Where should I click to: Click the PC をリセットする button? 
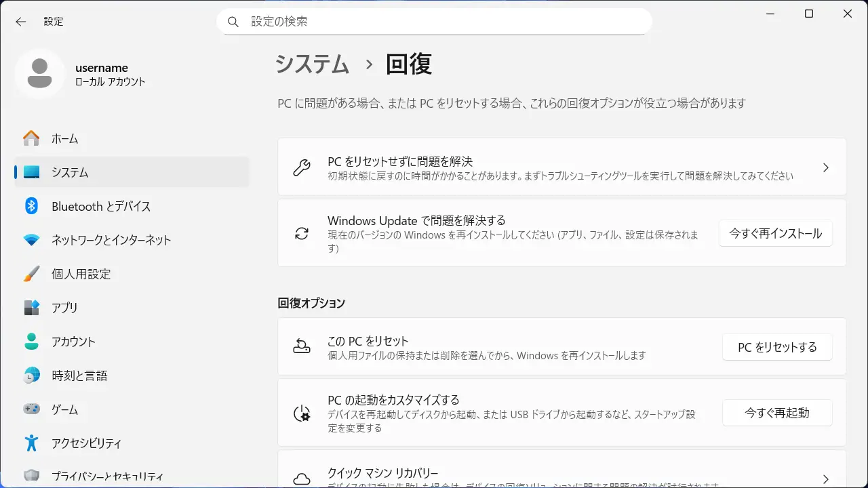tap(777, 347)
